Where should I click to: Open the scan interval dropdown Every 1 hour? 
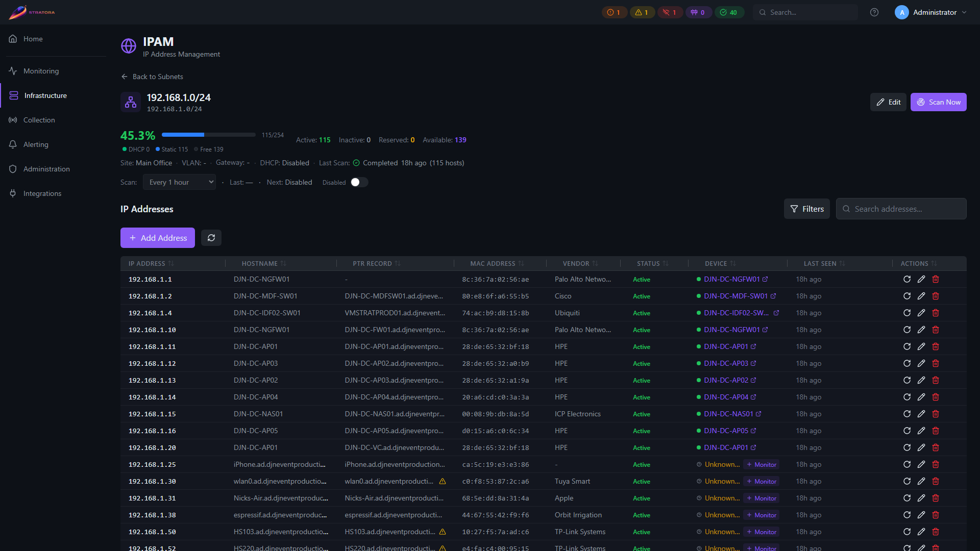[180, 182]
